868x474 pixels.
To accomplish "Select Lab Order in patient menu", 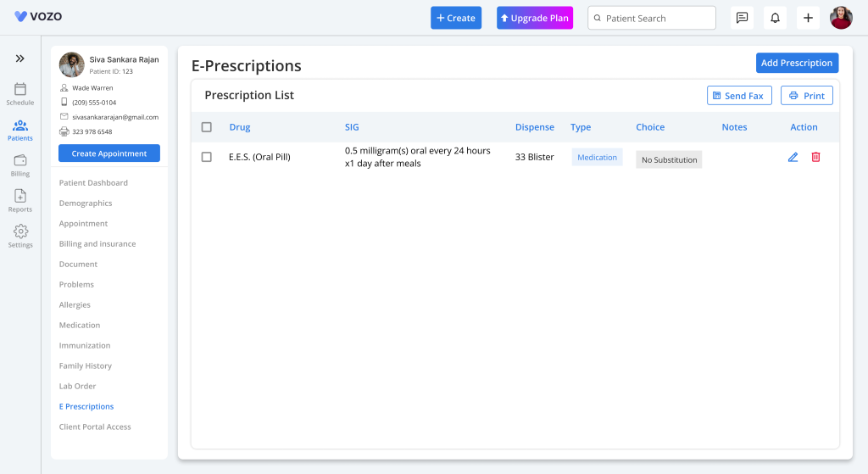I will (x=77, y=387).
